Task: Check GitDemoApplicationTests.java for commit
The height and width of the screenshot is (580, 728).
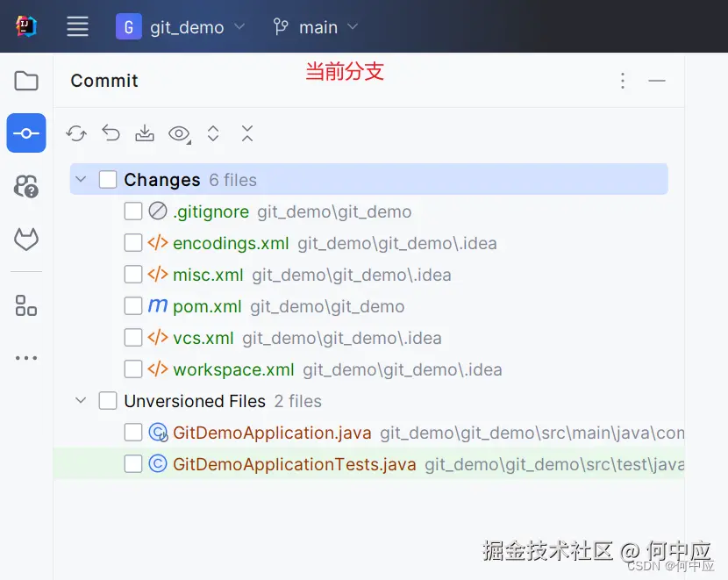Action: click(x=133, y=463)
